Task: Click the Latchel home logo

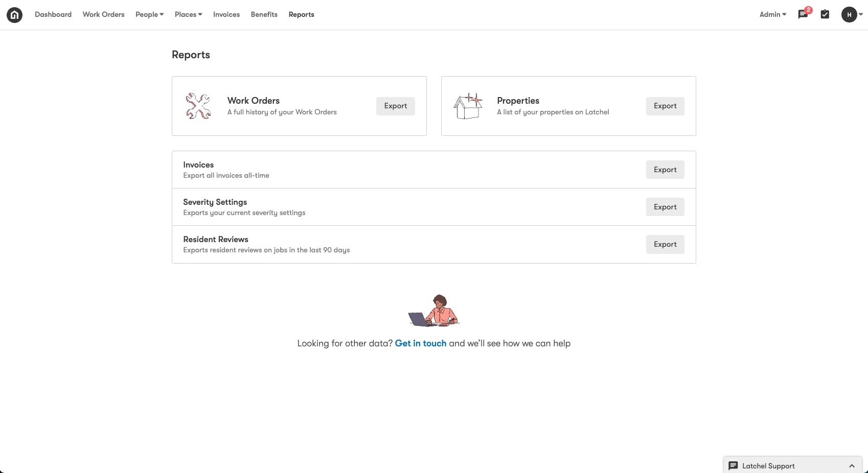Action: 14,15
